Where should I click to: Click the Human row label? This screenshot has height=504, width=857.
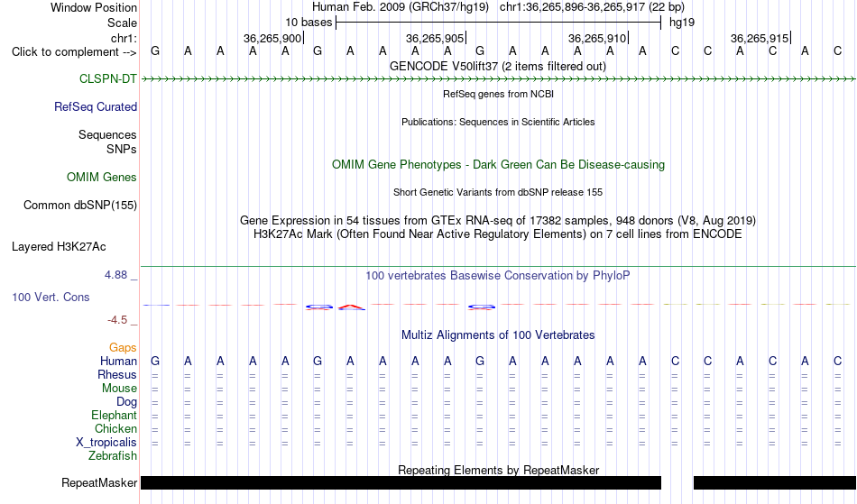118,362
